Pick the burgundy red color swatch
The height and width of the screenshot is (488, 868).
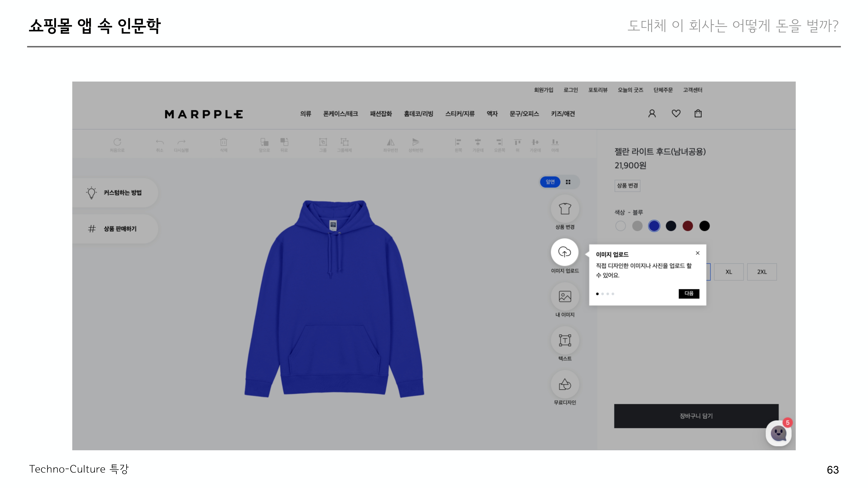tap(687, 226)
